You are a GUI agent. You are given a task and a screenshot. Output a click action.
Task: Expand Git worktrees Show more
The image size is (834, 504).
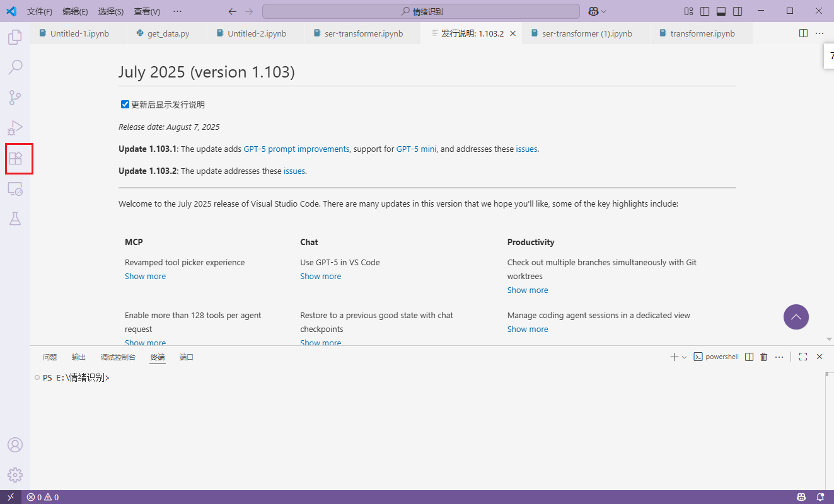coord(528,290)
